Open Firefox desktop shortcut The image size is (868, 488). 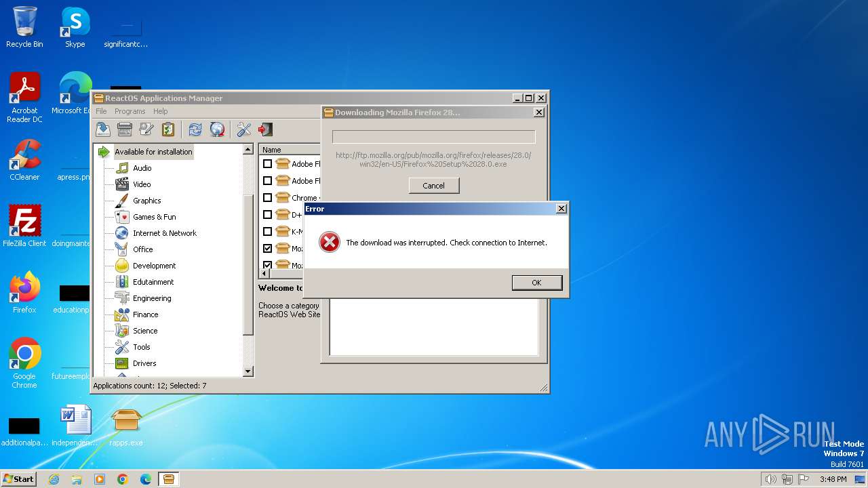(24, 293)
